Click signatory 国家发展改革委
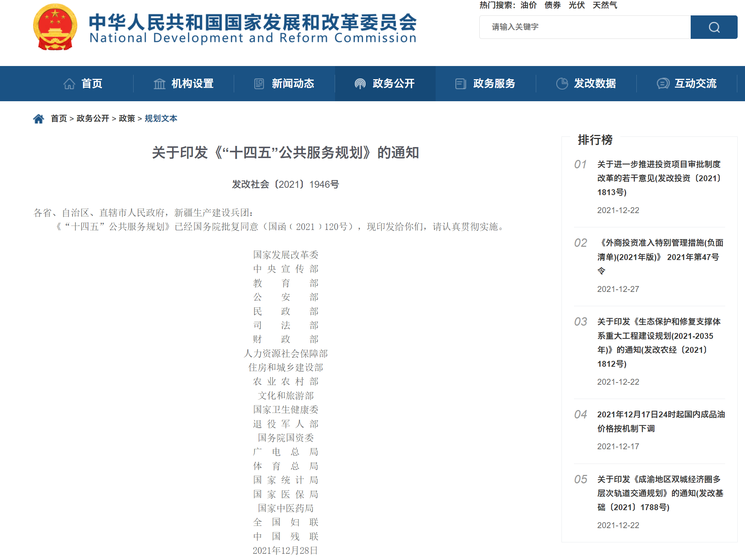This screenshot has width=745, height=560. 286,255
